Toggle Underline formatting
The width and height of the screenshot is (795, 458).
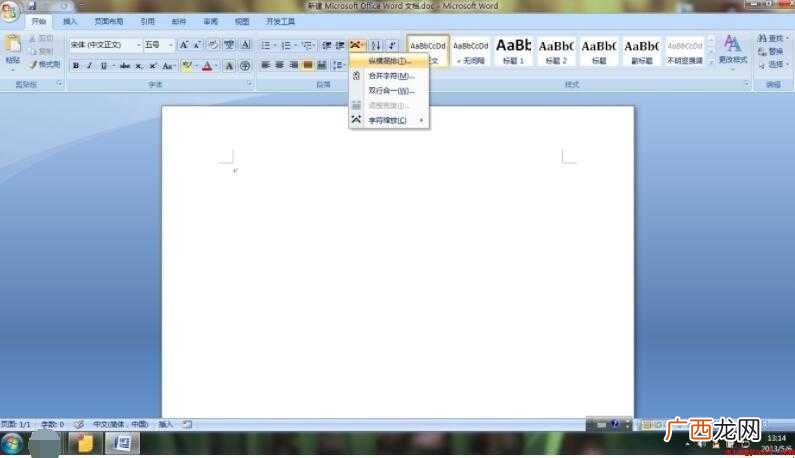[103, 66]
